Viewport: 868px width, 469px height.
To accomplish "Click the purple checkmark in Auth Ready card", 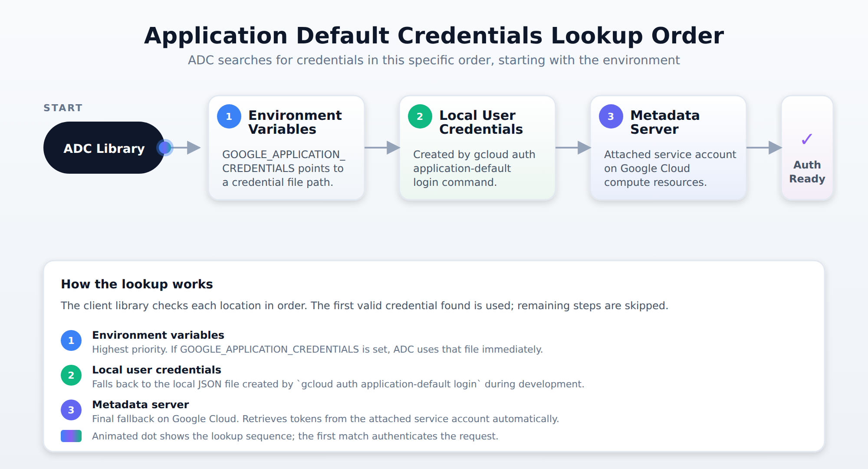I will (807, 139).
